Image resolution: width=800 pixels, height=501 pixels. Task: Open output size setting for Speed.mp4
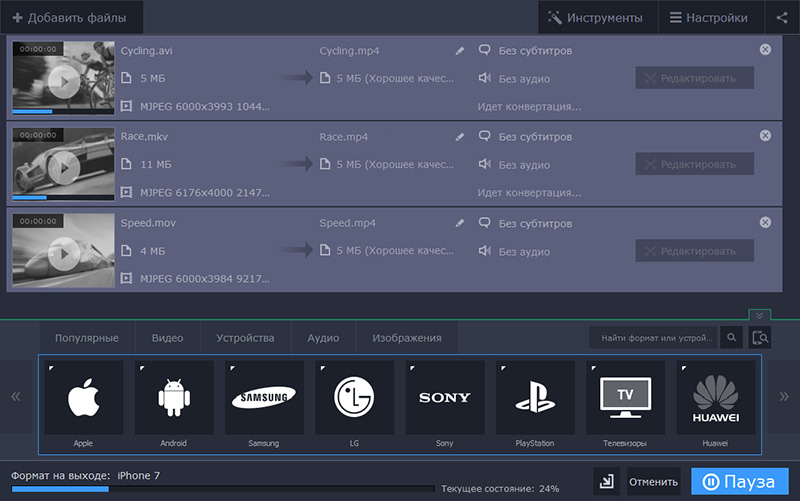[x=387, y=251]
